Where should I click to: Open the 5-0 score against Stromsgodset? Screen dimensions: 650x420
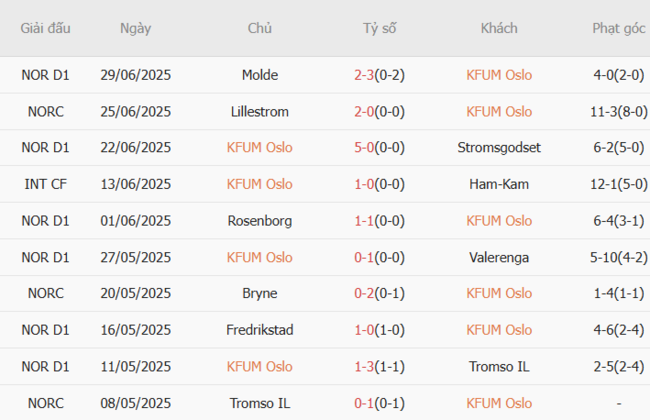pos(365,148)
